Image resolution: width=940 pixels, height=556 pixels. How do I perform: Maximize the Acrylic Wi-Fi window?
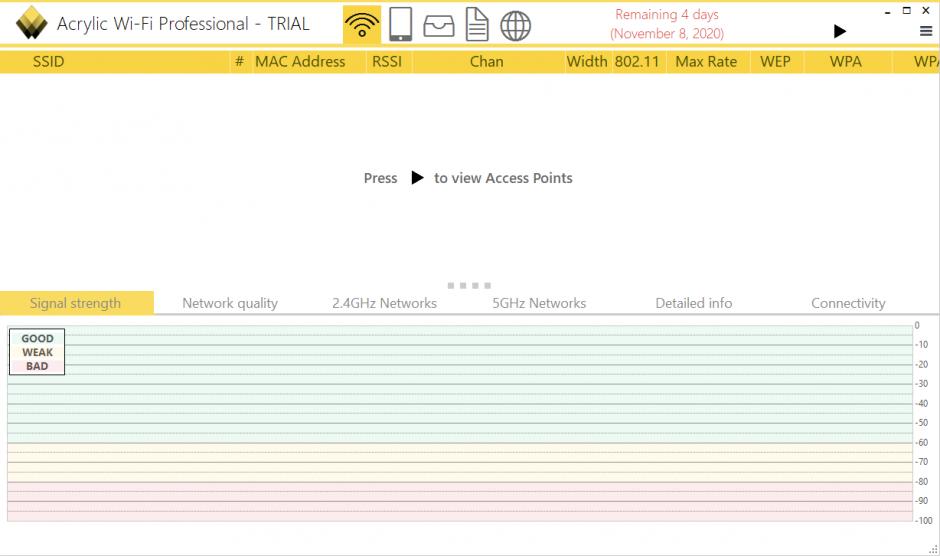906,11
